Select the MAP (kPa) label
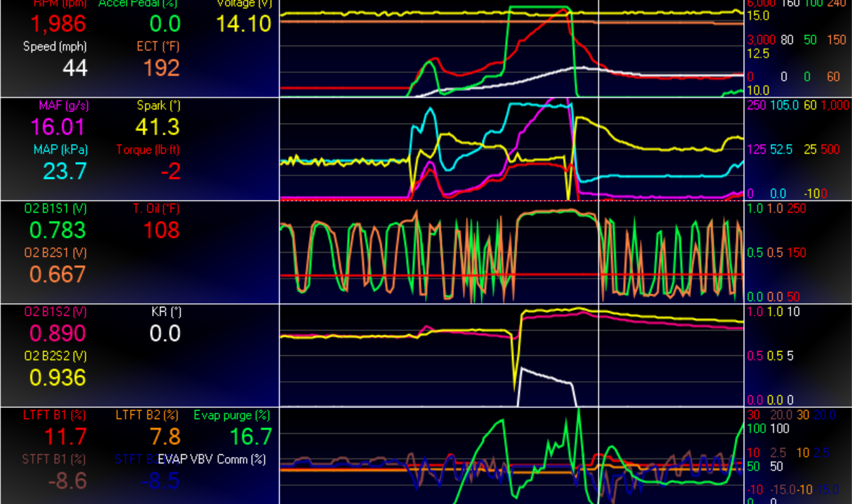852x504 pixels. coord(60,150)
